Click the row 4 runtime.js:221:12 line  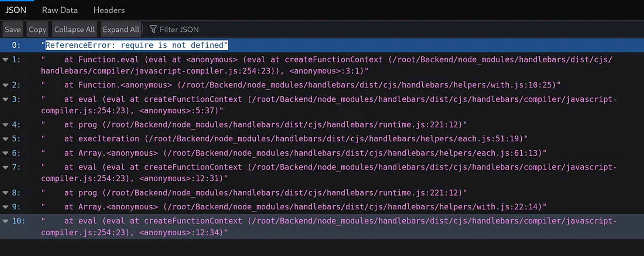coord(254,125)
